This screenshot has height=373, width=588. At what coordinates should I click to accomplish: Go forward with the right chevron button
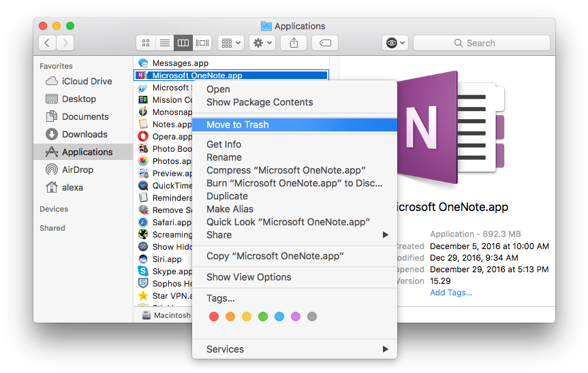coord(65,43)
